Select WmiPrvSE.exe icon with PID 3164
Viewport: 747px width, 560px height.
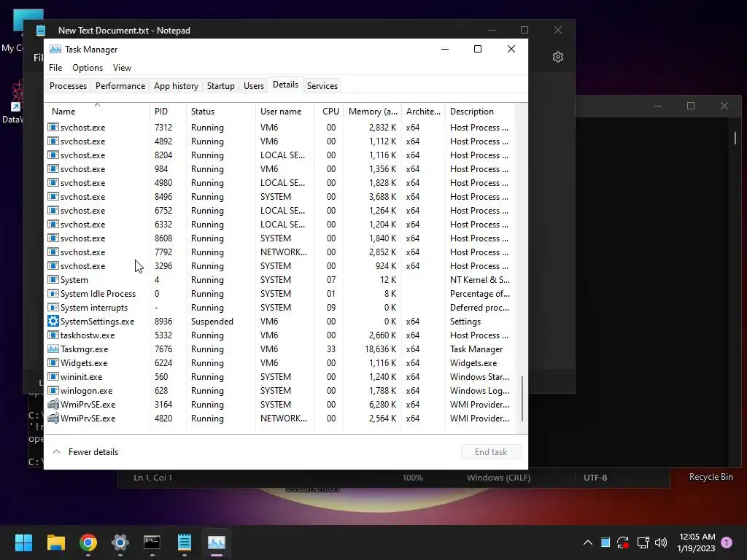tap(53, 404)
